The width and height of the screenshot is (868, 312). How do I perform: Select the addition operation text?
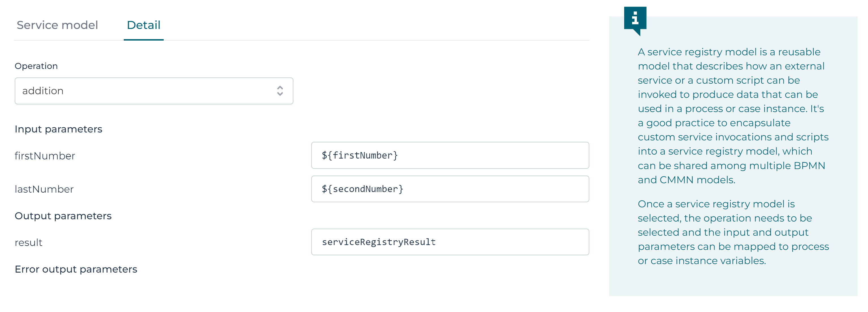click(x=43, y=91)
